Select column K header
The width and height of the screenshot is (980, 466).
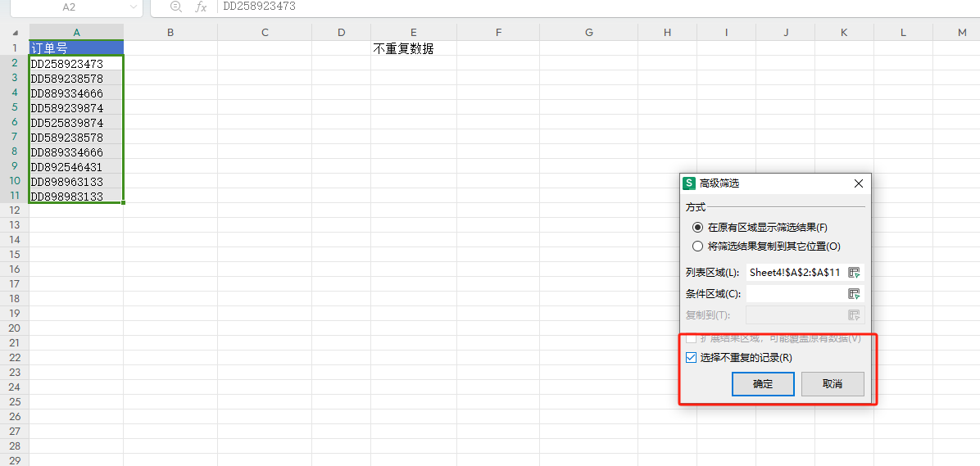click(x=844, y=33)
